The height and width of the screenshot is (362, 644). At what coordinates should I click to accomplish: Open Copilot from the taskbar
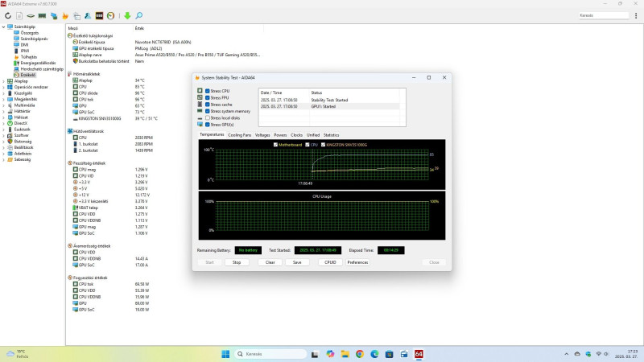point(330,354)
